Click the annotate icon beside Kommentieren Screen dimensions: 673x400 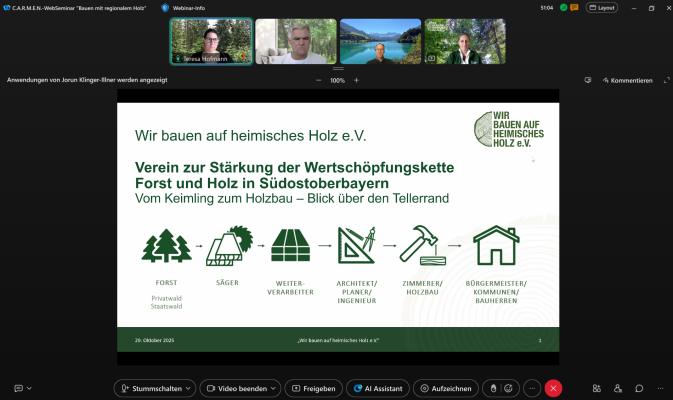tap(606, 80)
